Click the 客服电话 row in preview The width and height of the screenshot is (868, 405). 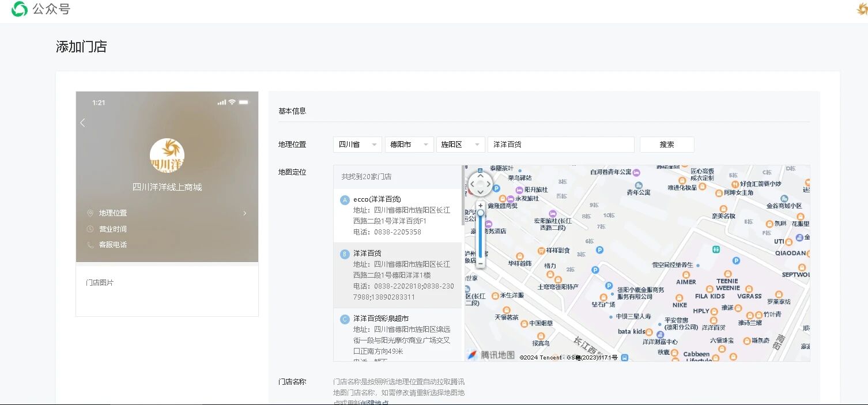pos(167,244)
